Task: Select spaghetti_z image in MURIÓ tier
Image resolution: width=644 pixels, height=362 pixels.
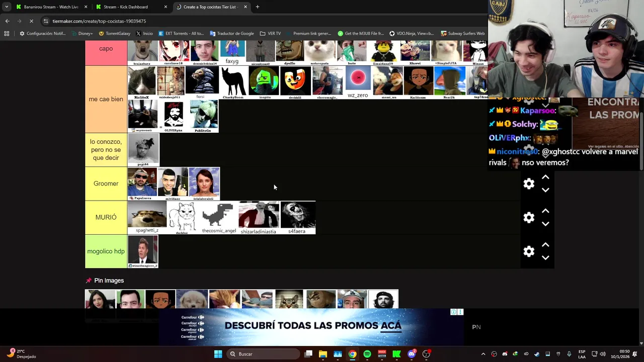Action: coord(147,217)
